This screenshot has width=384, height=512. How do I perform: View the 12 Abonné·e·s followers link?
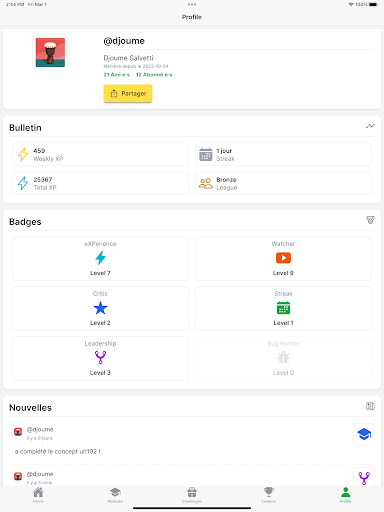pos(154,75)
